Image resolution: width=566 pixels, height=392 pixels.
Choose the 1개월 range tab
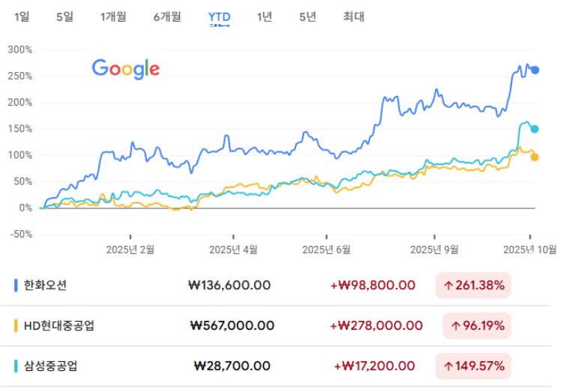pyautogui.click(x=113, y=16)
